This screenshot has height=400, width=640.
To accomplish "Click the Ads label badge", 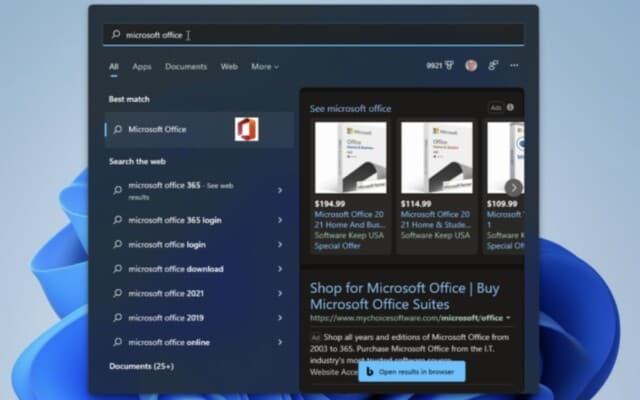I will point(496,108).
